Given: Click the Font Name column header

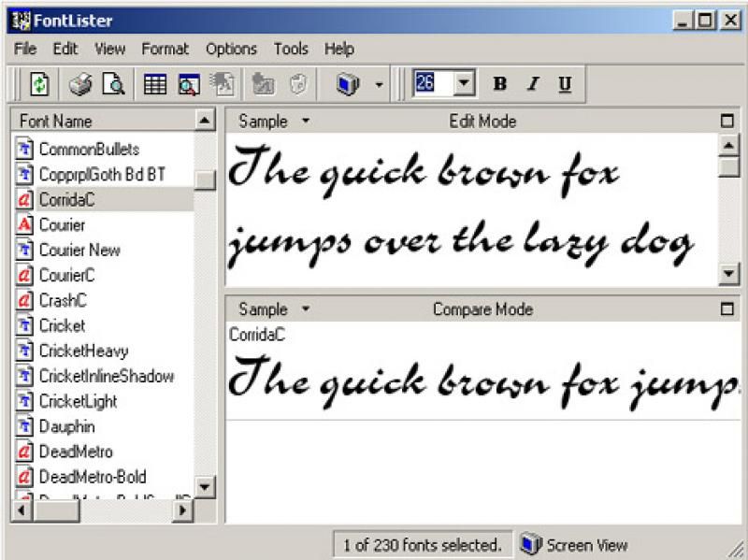Looking at the screenshot, I should click(x=103, y=121).
